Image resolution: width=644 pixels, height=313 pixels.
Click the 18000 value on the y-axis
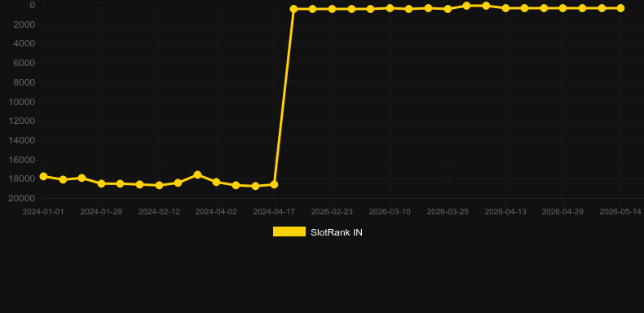click(22, 179)
